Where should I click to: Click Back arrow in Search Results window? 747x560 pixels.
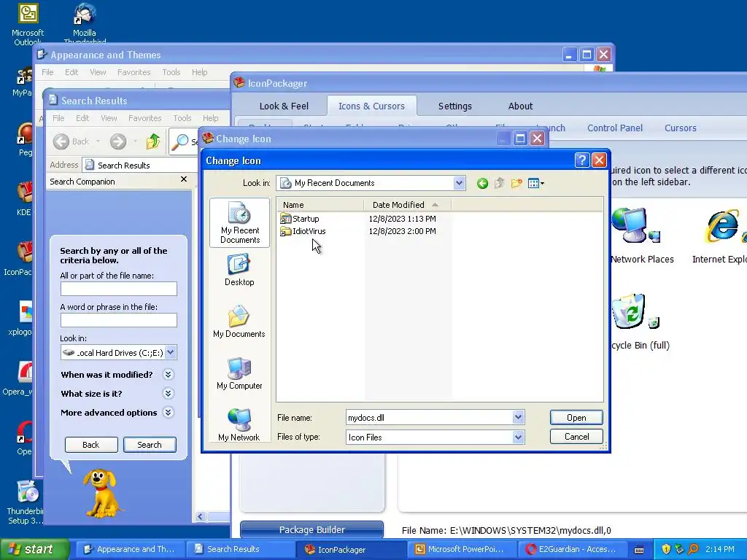(x=71, y=141)
